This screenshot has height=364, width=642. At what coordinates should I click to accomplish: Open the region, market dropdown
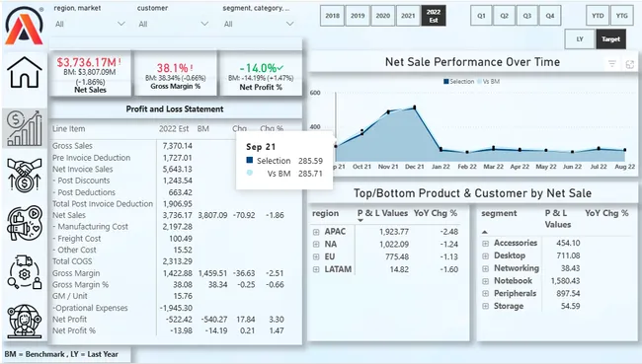click(x=90, y=24)
